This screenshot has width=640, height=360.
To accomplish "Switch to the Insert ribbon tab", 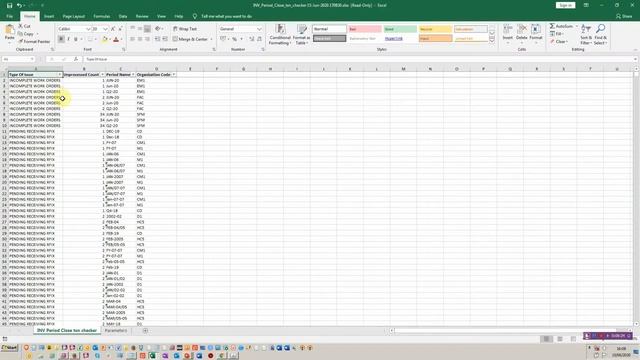I will (x=49, y=16).
